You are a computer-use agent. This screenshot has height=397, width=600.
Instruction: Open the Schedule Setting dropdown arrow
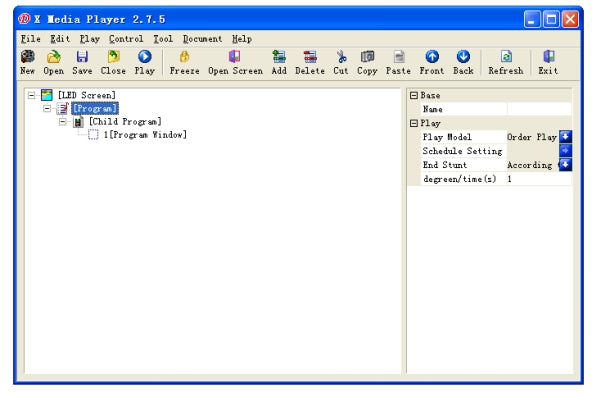point(566,150)
